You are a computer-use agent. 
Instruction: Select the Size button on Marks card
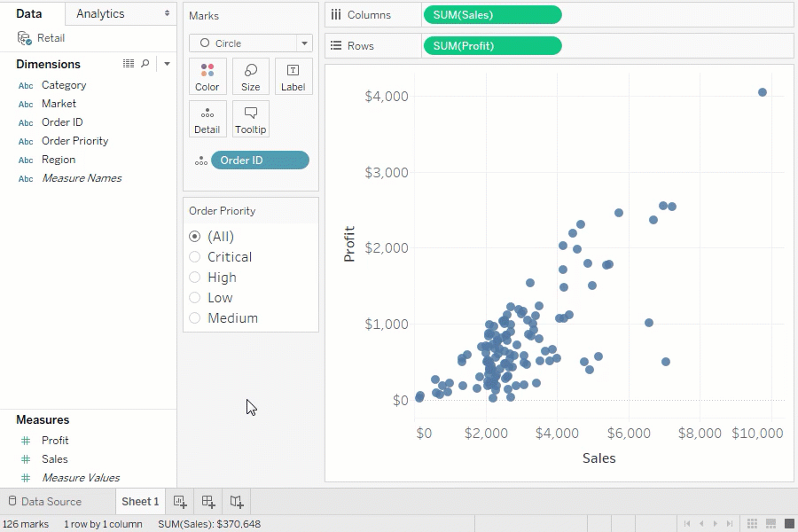pyautogui.click(x=250, y=76)
